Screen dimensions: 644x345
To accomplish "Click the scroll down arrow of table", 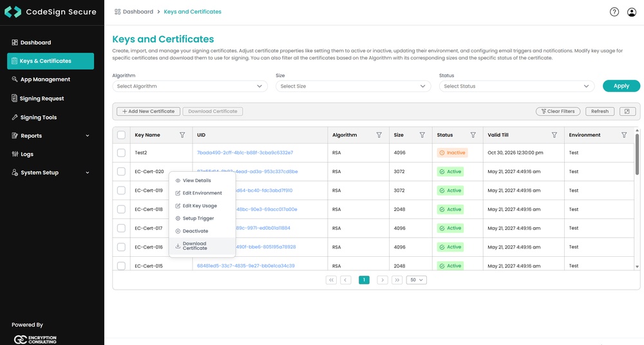I will coord(637,267).
